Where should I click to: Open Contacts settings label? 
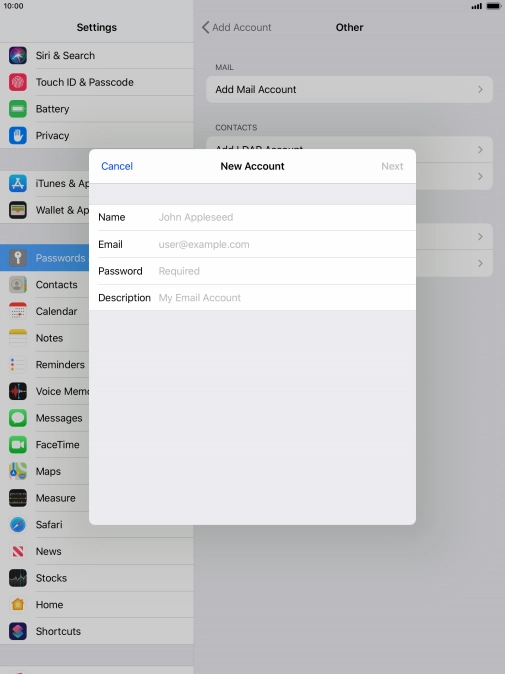click(56, 285)
